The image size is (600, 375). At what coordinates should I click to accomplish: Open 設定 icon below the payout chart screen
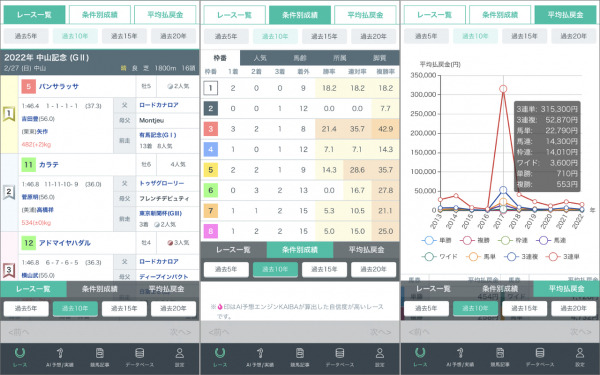[580, 357]
